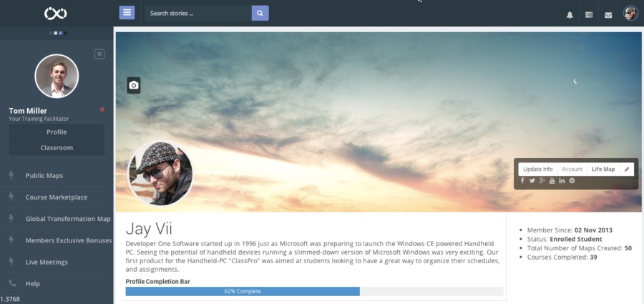Open the messages envelope icon
This screenshot has width=644, height=304.
[608, 15]
